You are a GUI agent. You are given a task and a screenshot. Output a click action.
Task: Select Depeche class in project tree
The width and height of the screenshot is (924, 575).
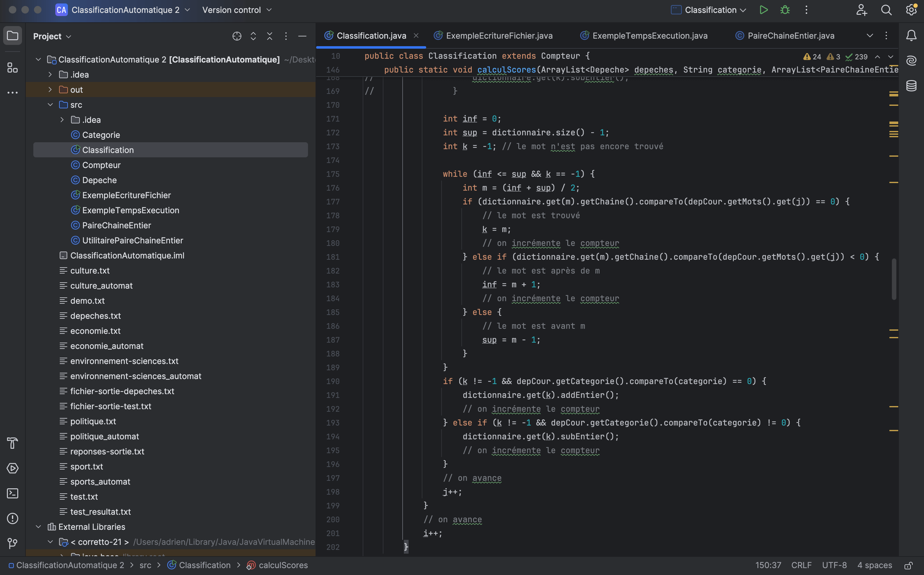pos(99,180)
